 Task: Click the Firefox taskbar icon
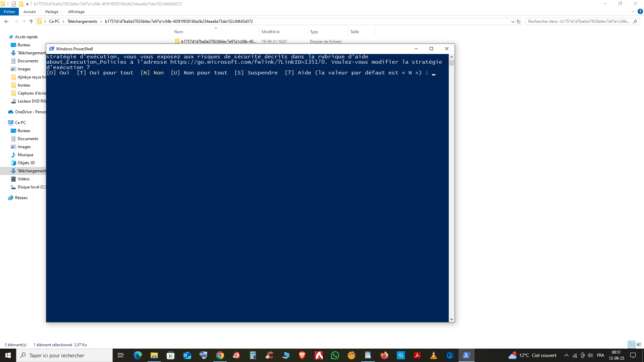384,355
